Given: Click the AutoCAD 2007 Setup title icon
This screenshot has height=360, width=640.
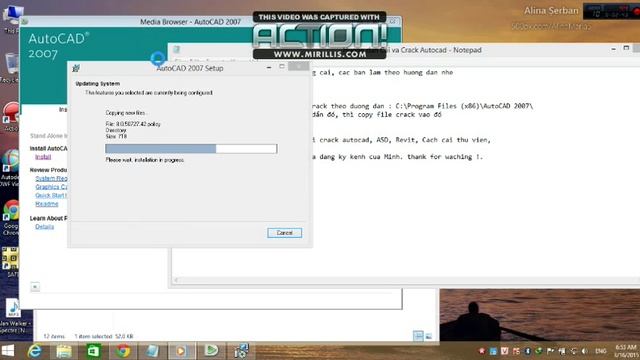Looking at the screenshot, I should pyautogui.click(x=76, y=68).
